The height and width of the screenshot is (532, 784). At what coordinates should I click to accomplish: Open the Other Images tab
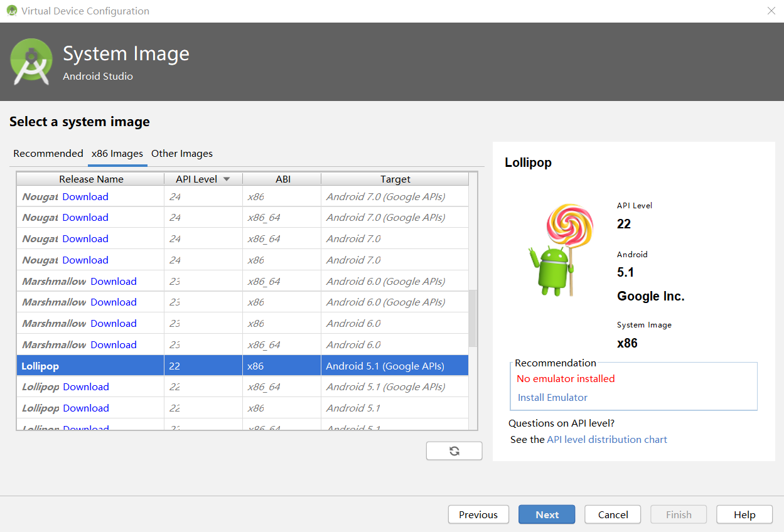click(x=182, y=154)
